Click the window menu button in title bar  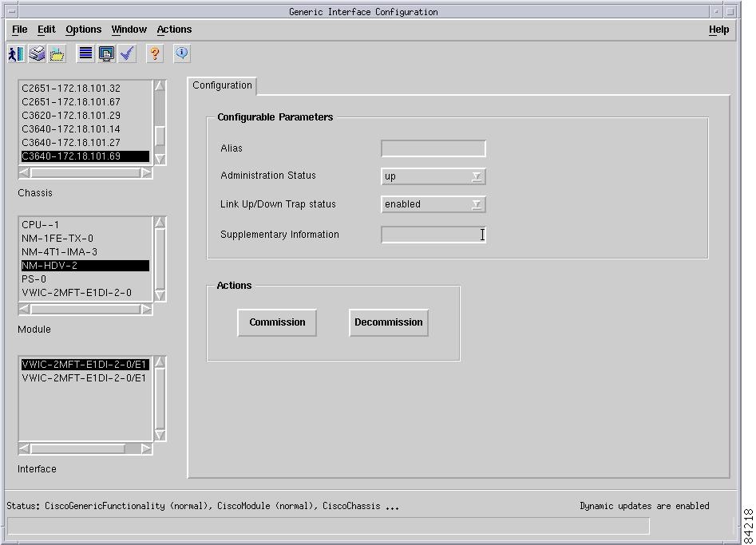point(12,11)
